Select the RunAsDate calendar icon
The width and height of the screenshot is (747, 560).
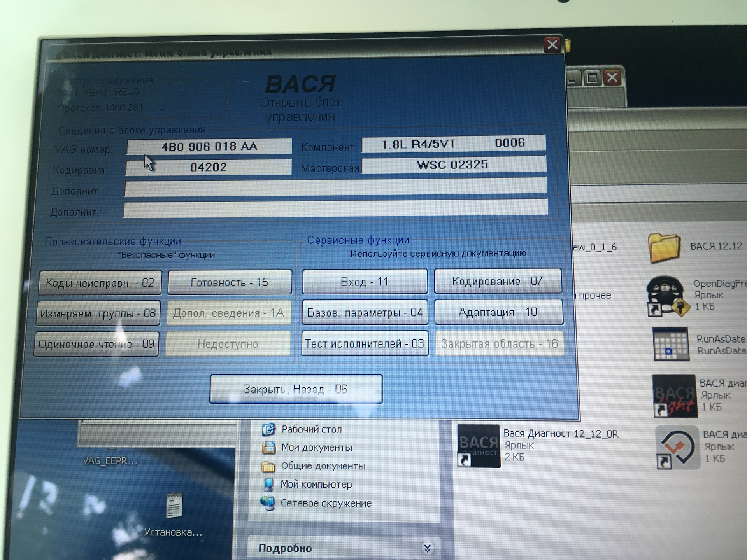671,345
